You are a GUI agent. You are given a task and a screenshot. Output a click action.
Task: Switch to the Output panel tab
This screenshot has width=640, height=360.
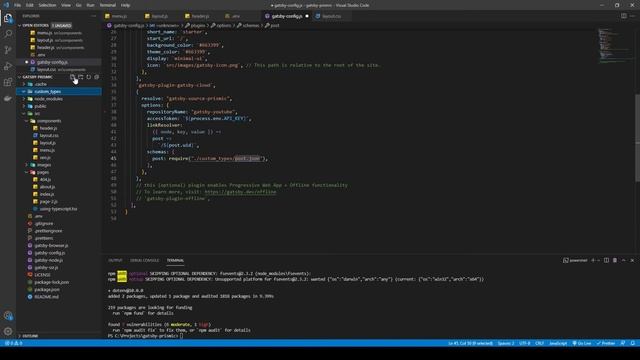(115, 260)
